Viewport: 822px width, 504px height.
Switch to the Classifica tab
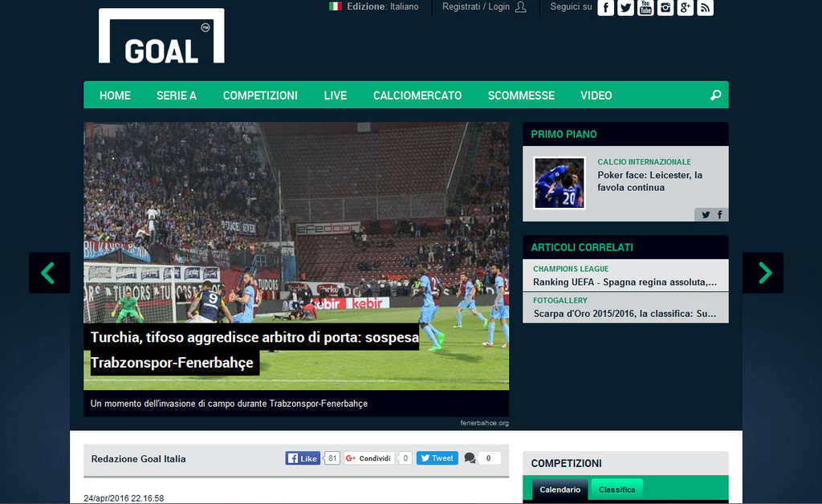pyautogui.click(x=616, y=490)
